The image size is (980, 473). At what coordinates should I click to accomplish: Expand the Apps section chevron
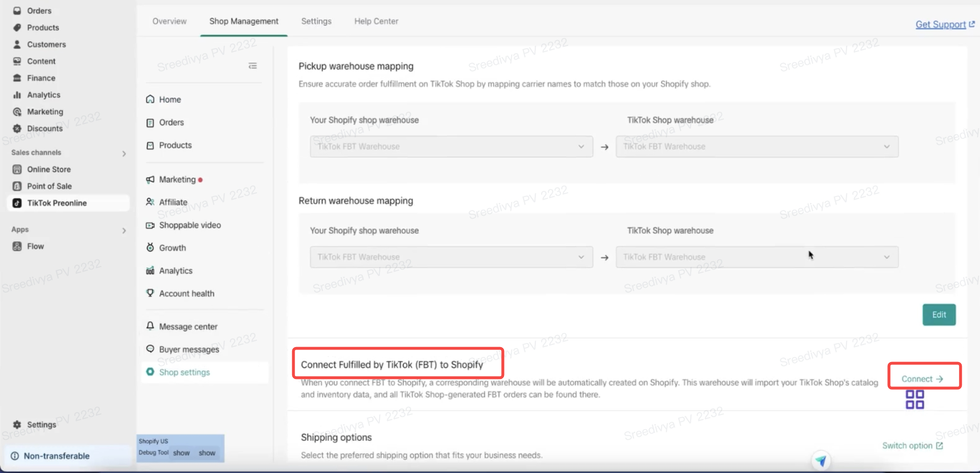(124, 231)
